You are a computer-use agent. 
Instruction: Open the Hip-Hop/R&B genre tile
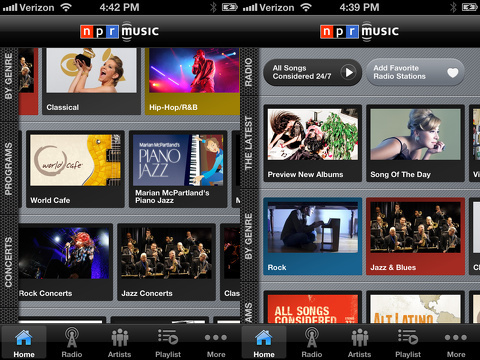(192, 81)
